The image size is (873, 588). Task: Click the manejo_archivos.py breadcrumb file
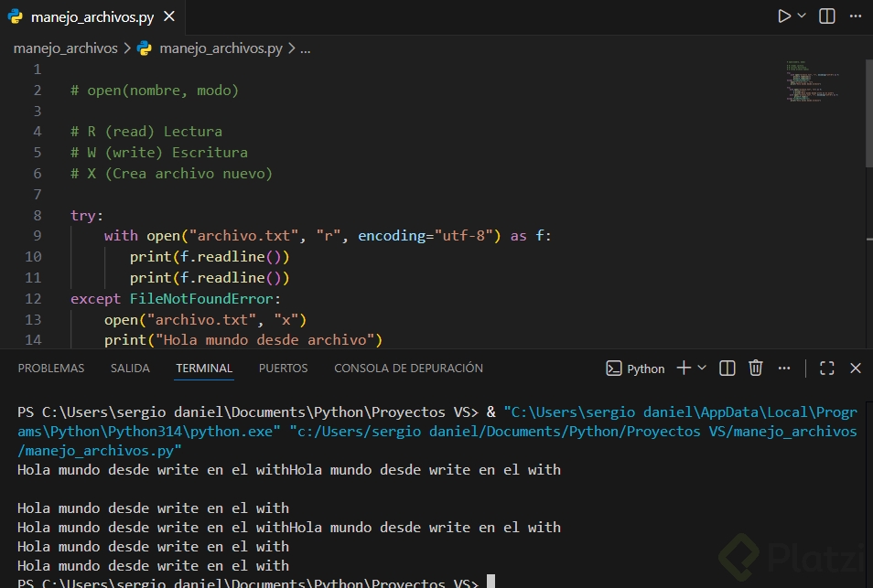tap(220, 48)
